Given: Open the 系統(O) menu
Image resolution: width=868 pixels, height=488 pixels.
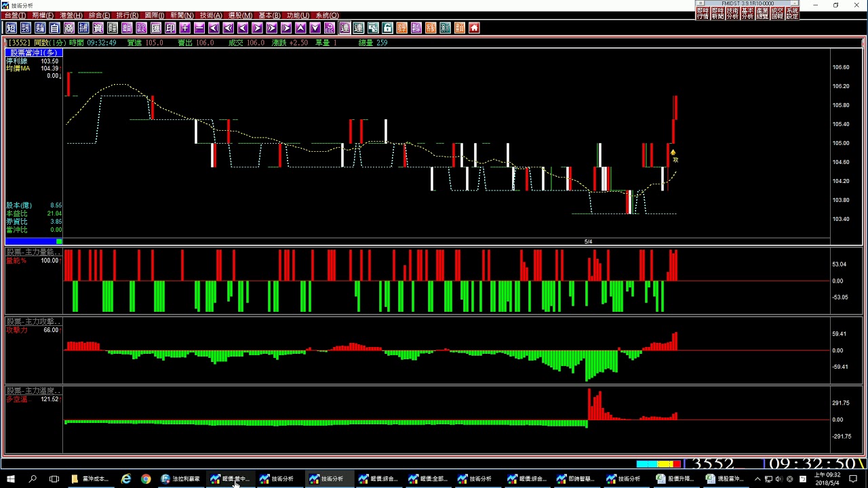Looking at the screenshot, I should [x=327, y=15].
